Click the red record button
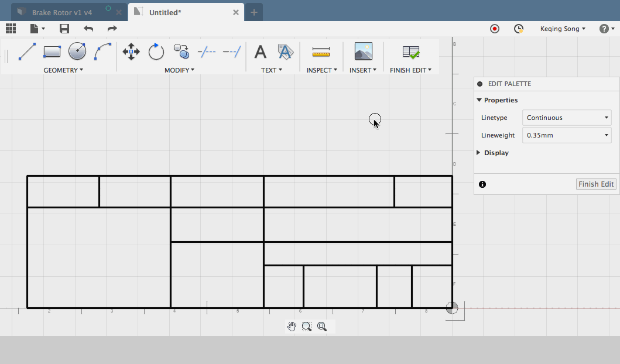 495,29
